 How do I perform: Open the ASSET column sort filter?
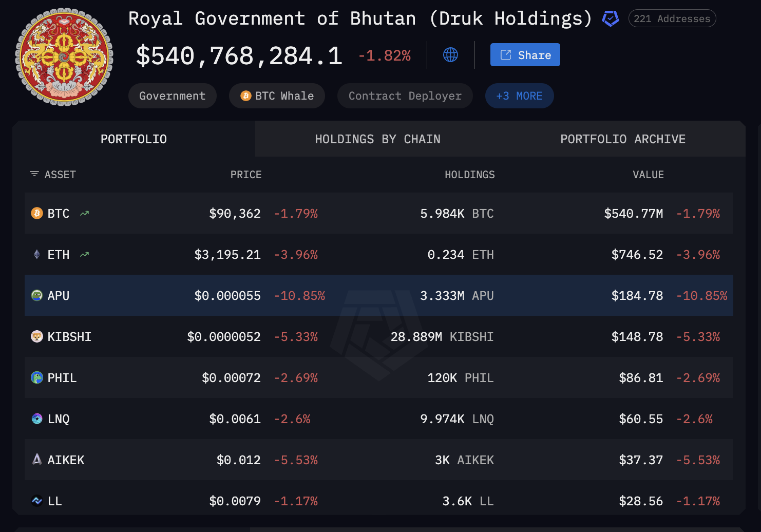[x=35, y=174]
